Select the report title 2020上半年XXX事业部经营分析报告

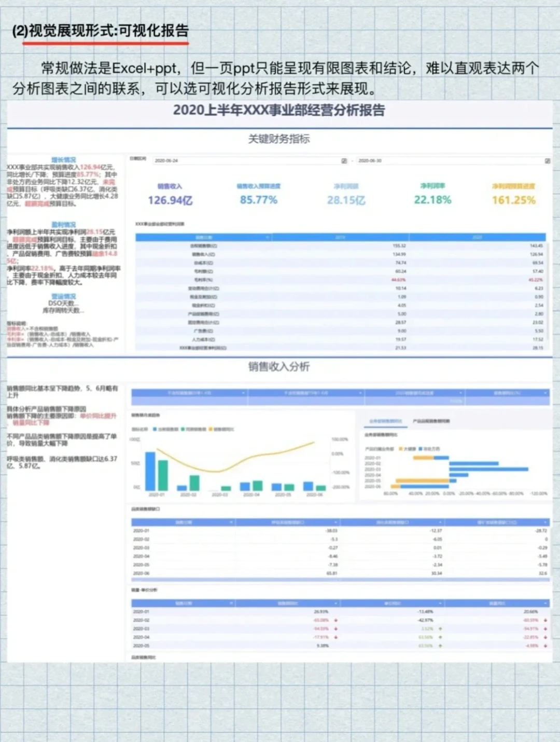pos(279,111)
